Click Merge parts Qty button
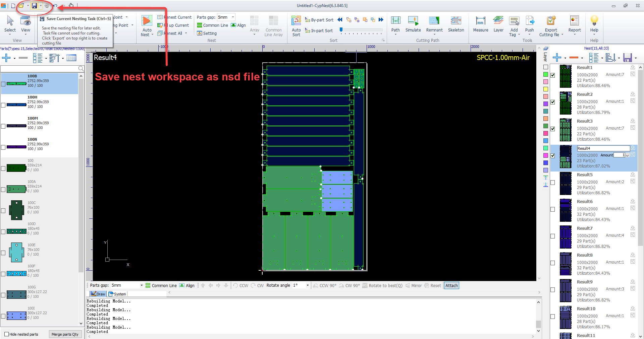644x339 pixels. (x=65, y=334)
